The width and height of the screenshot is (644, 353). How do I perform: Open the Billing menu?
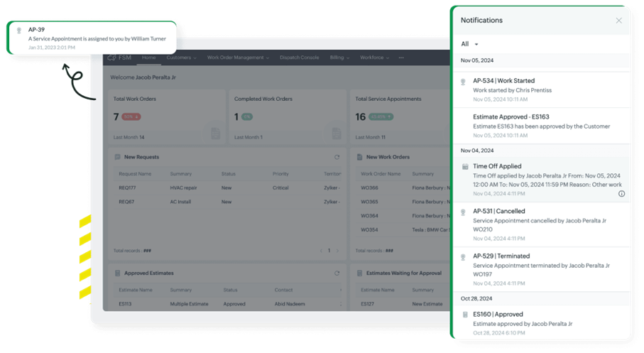pyautogui.click(x=339, y=58)
